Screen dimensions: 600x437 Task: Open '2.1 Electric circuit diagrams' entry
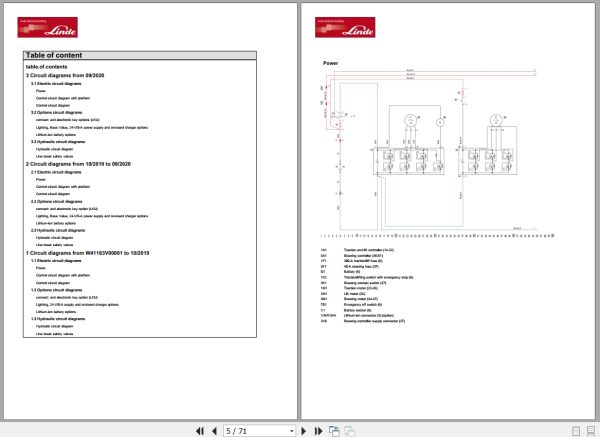(56, 172)
